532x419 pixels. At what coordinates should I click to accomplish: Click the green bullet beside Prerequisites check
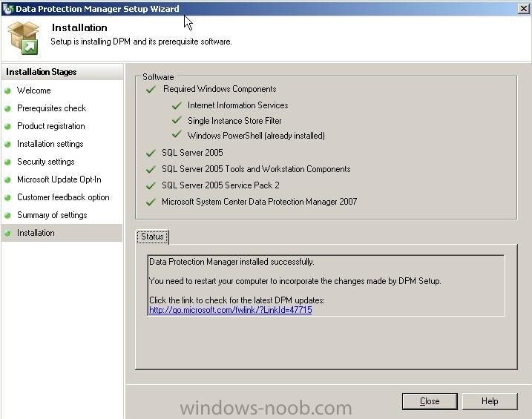click(7, 108)
